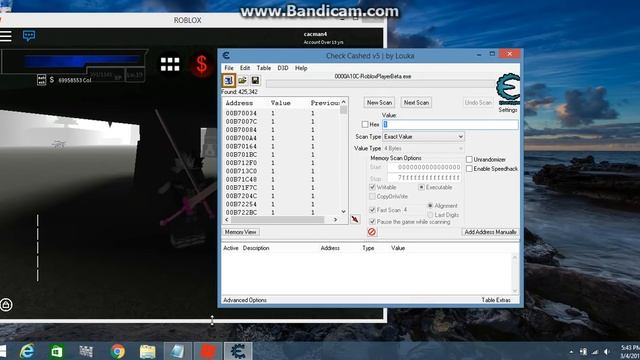This screenshot has width=640, height=360.
Task: Toggle the Hex checkbox
Action: coord(365,124)
